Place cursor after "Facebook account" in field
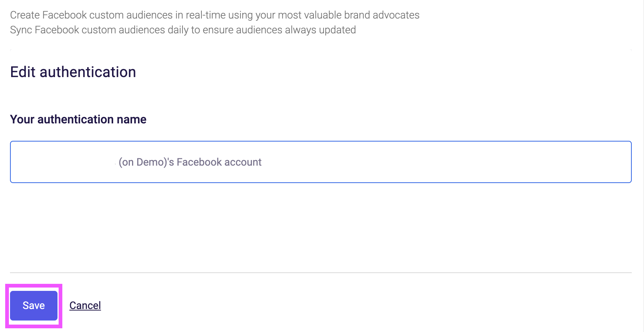 click(262, 162)
